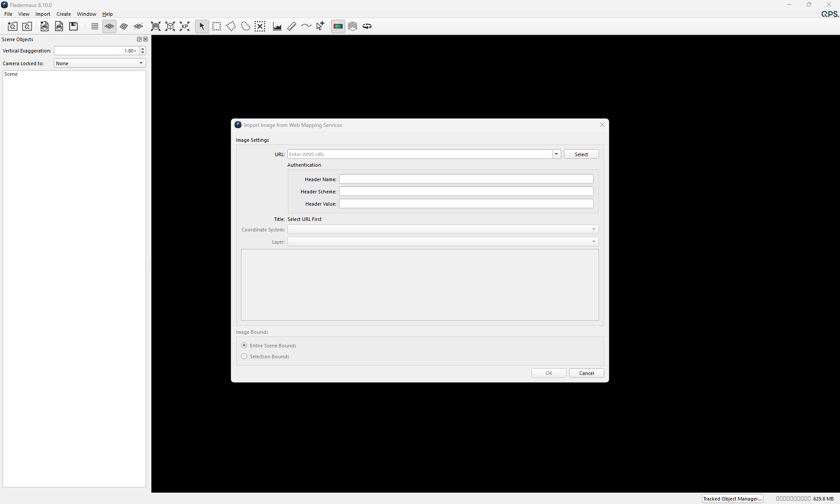The height and width of the screenshot is (504, 840).
Task: Select the Scene root tree item
Action: click(11, 74)
